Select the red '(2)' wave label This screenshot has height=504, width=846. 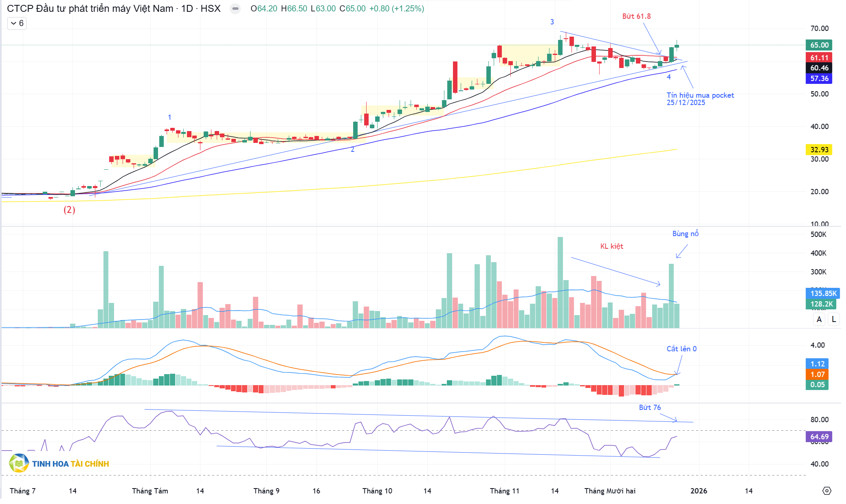tap(69, 210)
